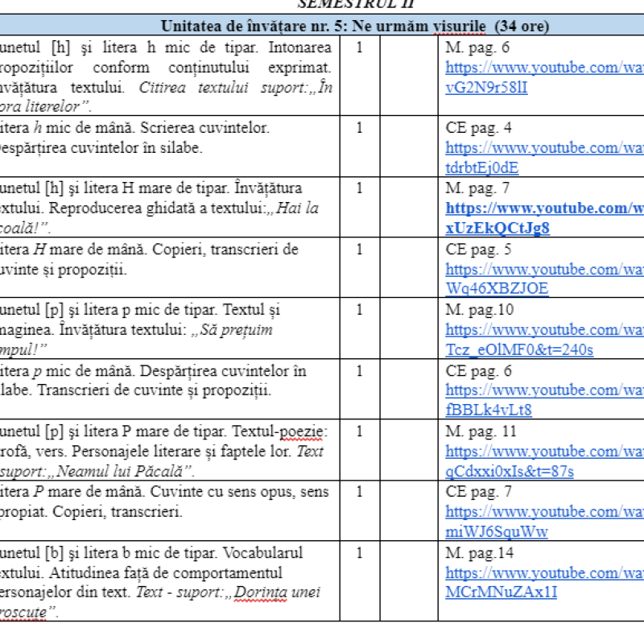The height and width of the screenshot is (644, 644).
Task: Click the text 'M. pag. 11'
Action: click(x=481, y=431)
